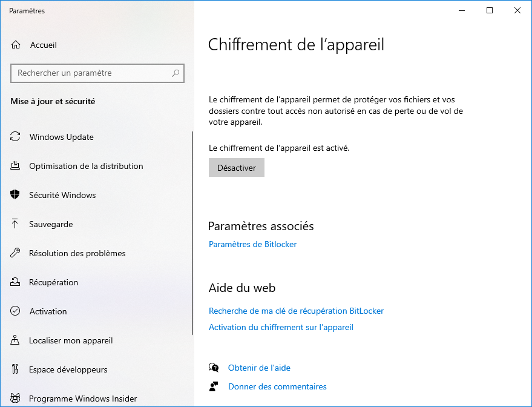Click Donner des commentaires link
Viewport: 532px width, 407px height.
point(277,386)
